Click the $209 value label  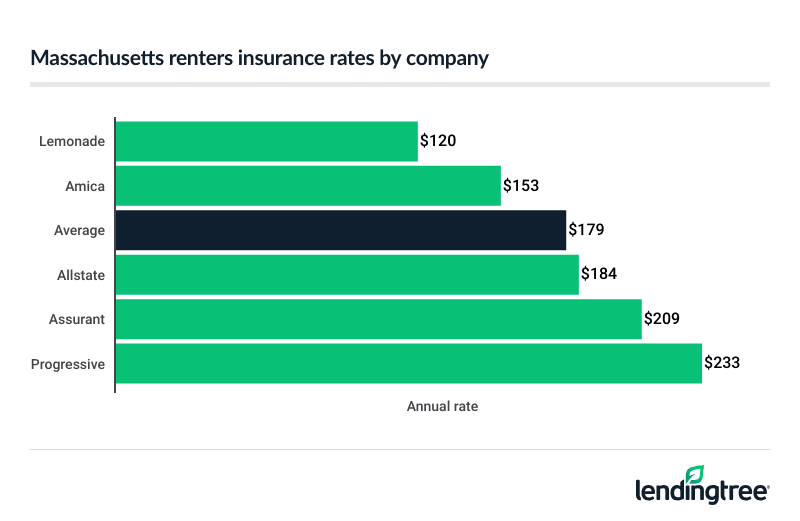coord(661,319)
